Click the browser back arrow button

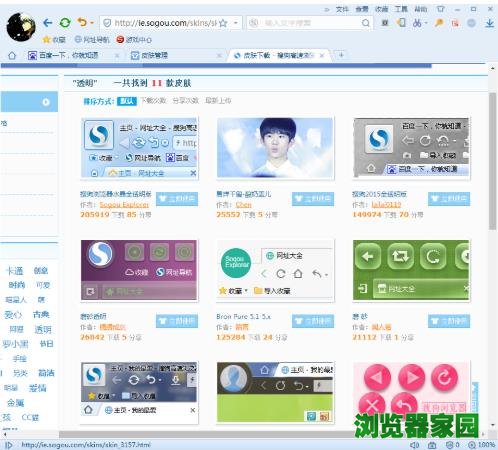pos(48,23)
